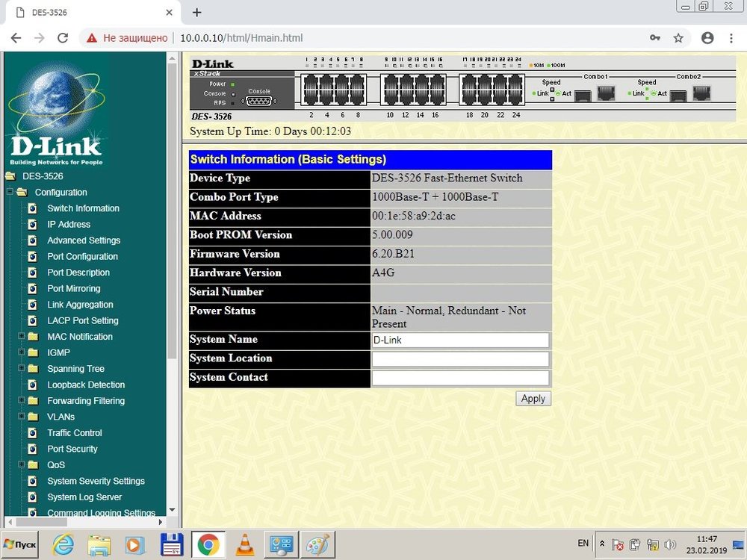
Task: Open Chrome profile account icon
Action: point(707,37)
